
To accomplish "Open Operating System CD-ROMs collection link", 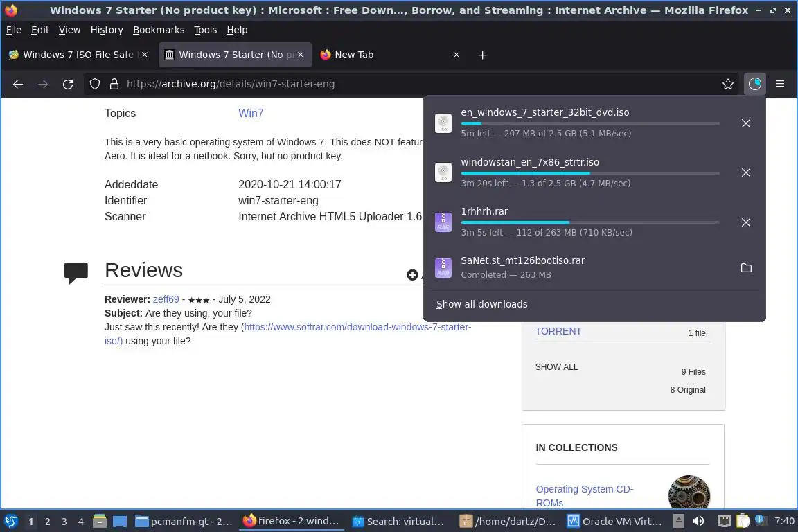I will coord(584,496).
